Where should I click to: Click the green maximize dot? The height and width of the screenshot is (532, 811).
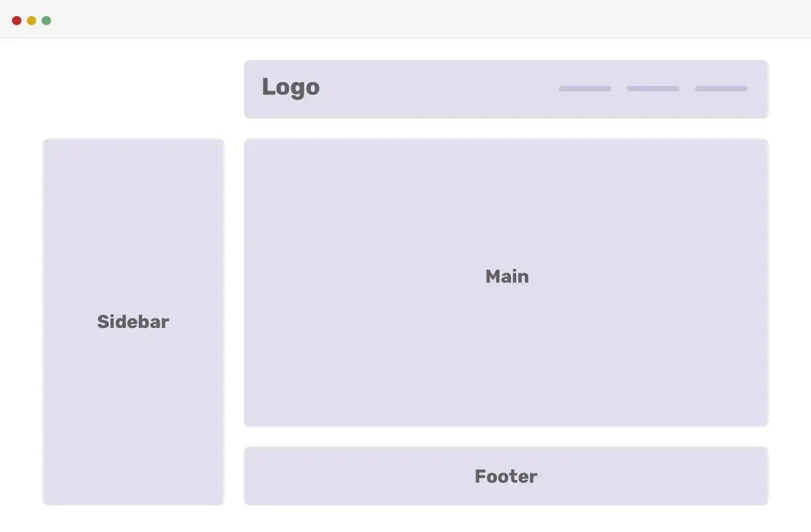46,21
